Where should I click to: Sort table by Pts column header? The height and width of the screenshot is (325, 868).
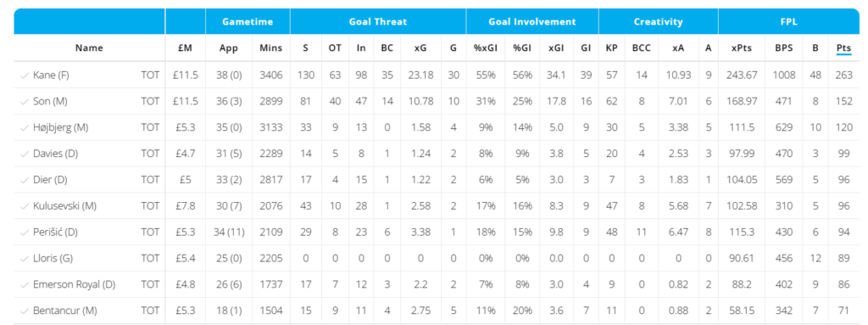click(x=843, y=48)
